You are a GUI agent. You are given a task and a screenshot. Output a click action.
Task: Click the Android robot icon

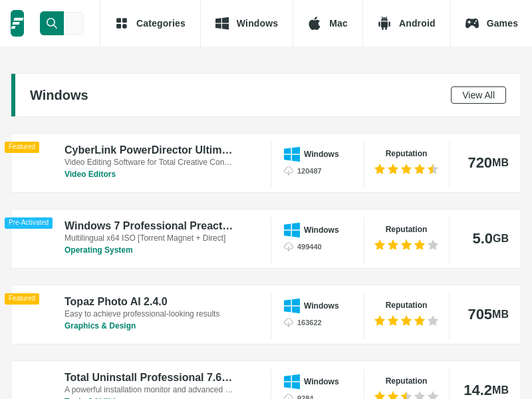pyautogui.click(x=384, y=23)
